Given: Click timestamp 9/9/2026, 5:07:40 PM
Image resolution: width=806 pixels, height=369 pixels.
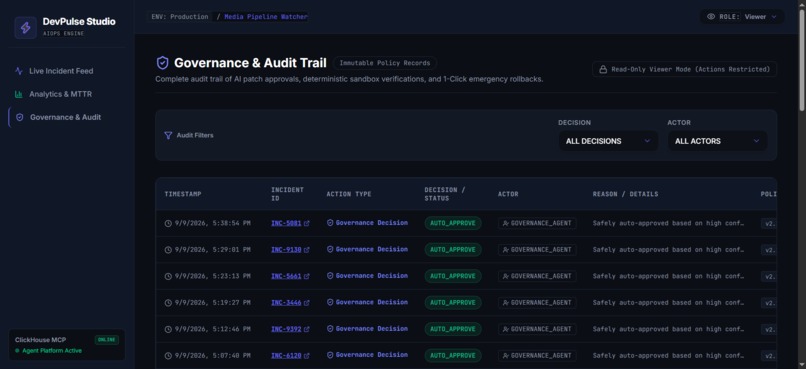Looking at the screenshot, I should [212, 356].
